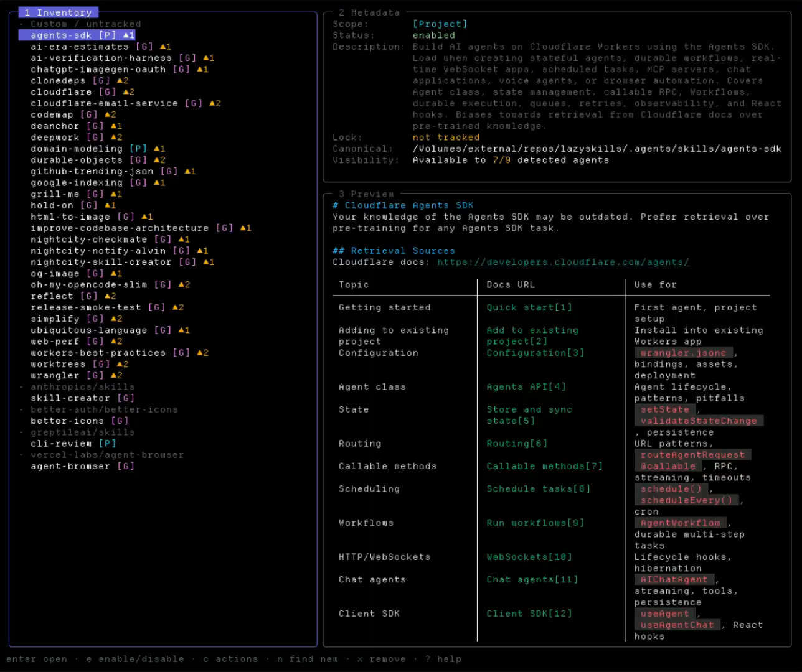
Task: Open Store and sync state[5] link
Action: coord(529,415)
